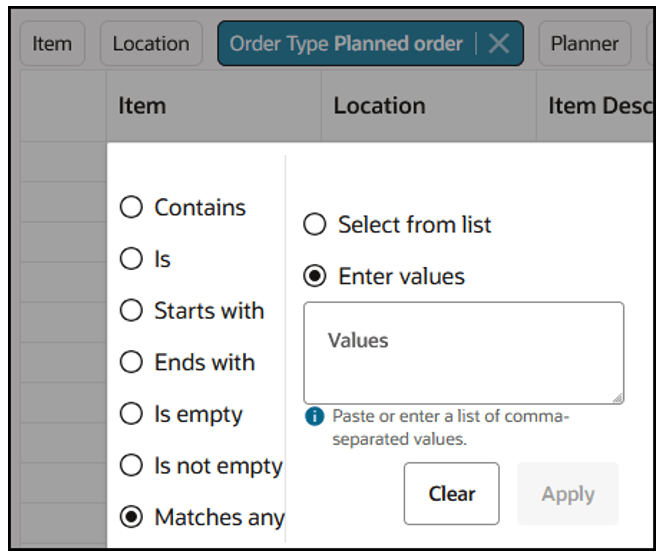662x556 pixels.
Task: Click the info icon below Values field
Action: [314, 417]
